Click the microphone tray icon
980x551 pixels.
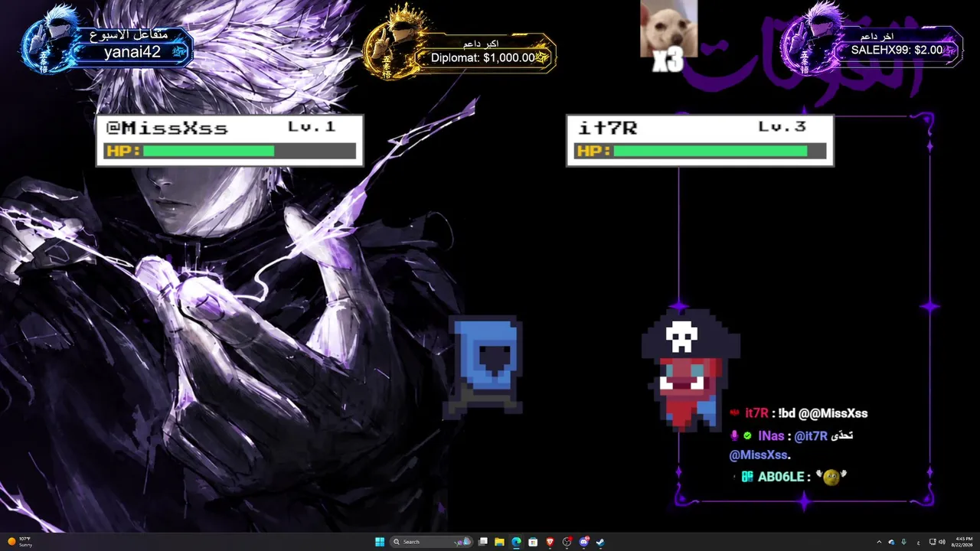tap(904, 542)
